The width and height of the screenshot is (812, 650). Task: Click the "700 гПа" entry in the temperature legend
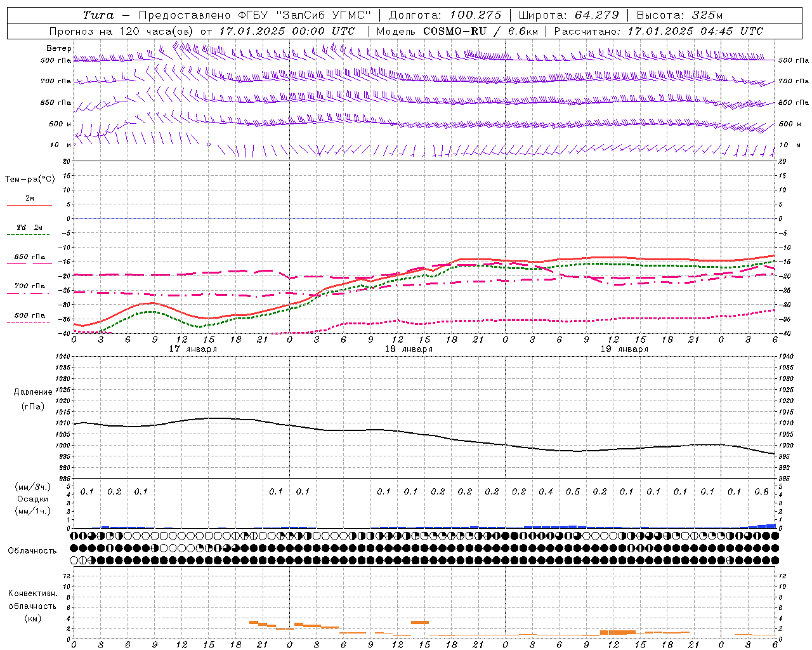pos(30,286)
